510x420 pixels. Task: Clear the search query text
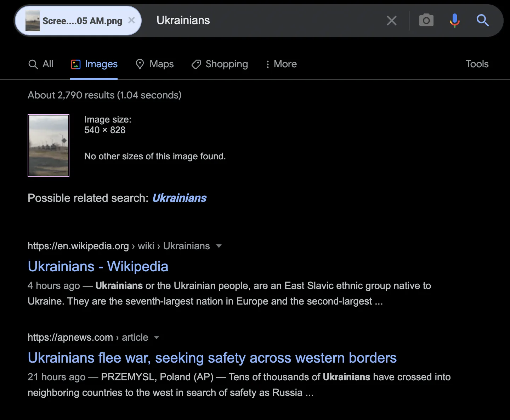tap(392, 21)
